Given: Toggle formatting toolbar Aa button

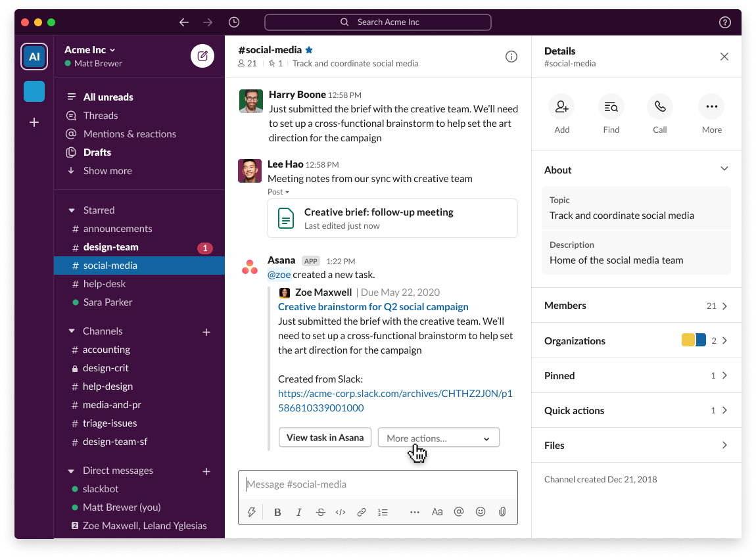Looking at the screenshot, I should pos(437,512).
